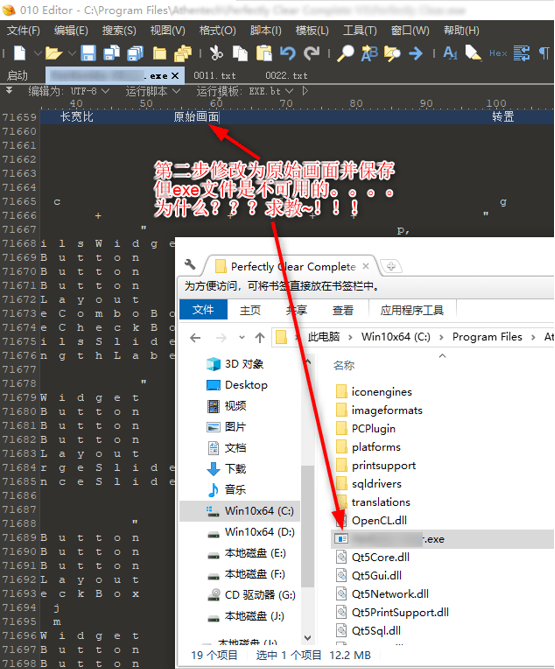This screenshot has height=669, width=555.
Task: Click the Save floppy disk icon
Action: 88,53
